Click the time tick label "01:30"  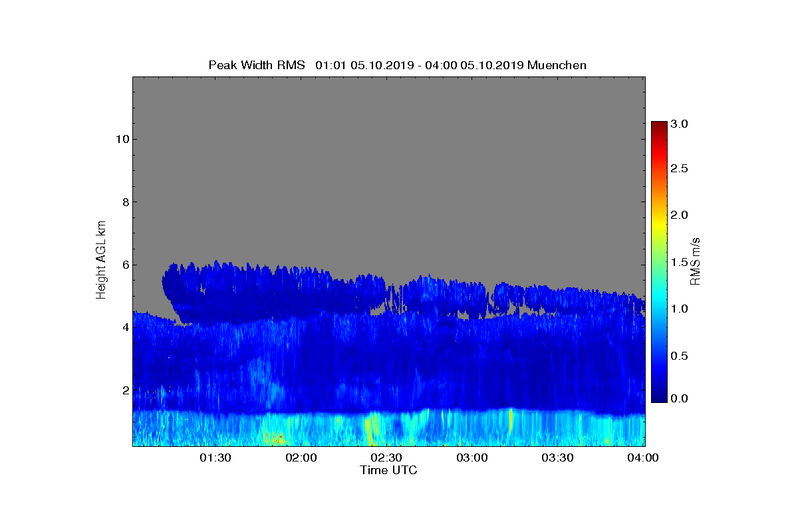[216, 458]
